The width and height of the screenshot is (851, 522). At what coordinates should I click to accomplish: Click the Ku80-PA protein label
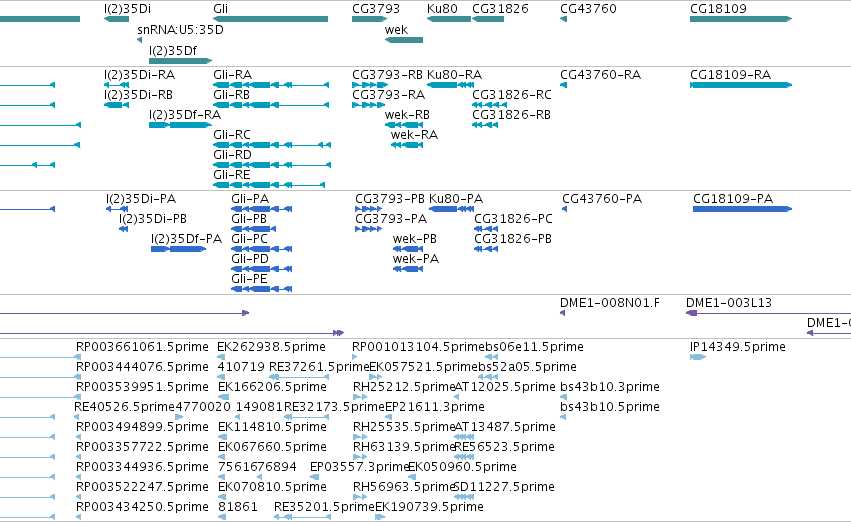click(456, 199)
